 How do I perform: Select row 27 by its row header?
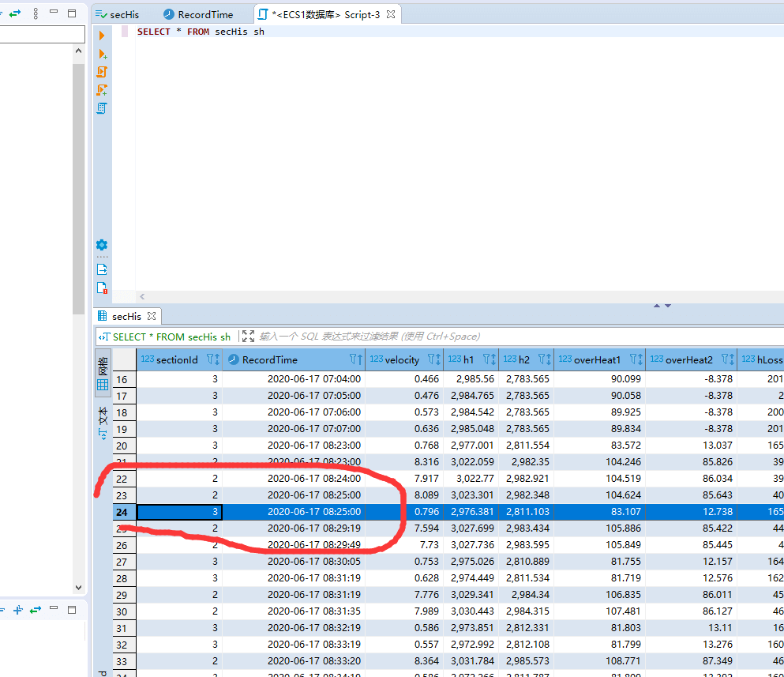tap(122, 562)
